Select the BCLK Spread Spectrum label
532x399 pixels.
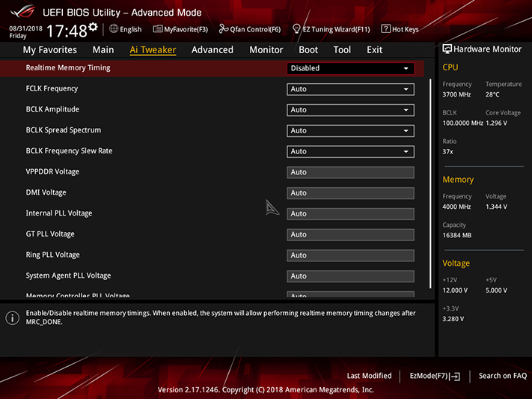[x=64, y=130]
